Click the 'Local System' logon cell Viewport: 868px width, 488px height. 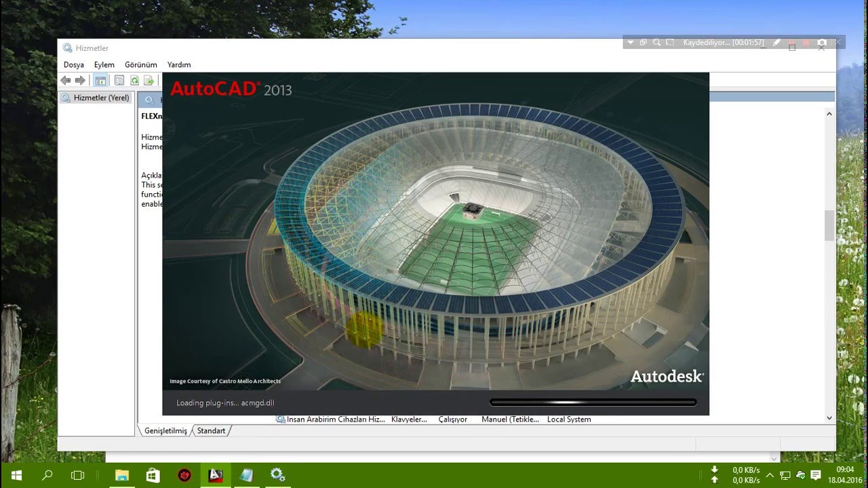point(569,420)
